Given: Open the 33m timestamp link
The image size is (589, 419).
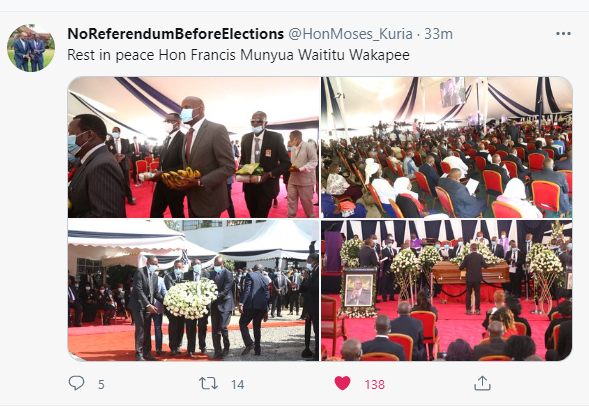Looking at the screenshot, I should (438, 34).
